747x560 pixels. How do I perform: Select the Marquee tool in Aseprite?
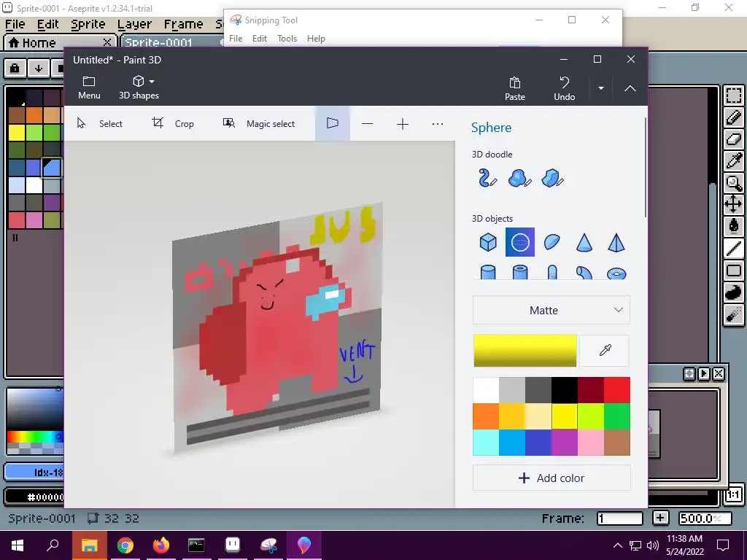tap(734, 96)
